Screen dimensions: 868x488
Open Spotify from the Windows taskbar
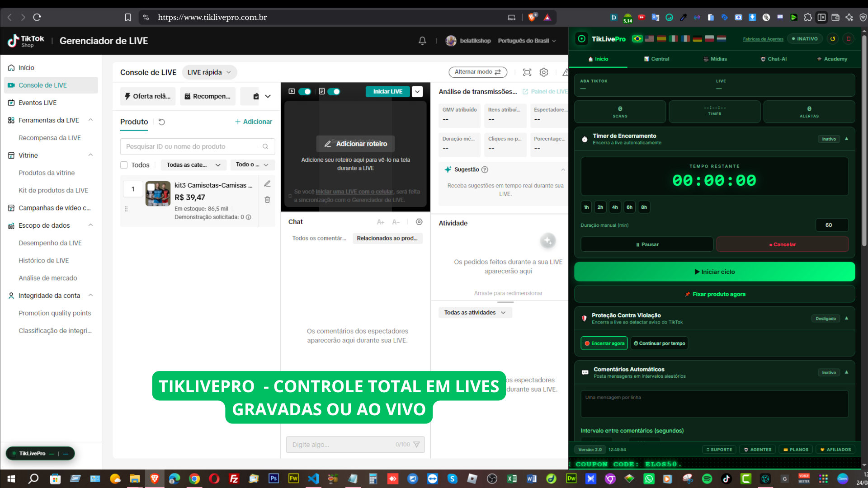point(707,479)
